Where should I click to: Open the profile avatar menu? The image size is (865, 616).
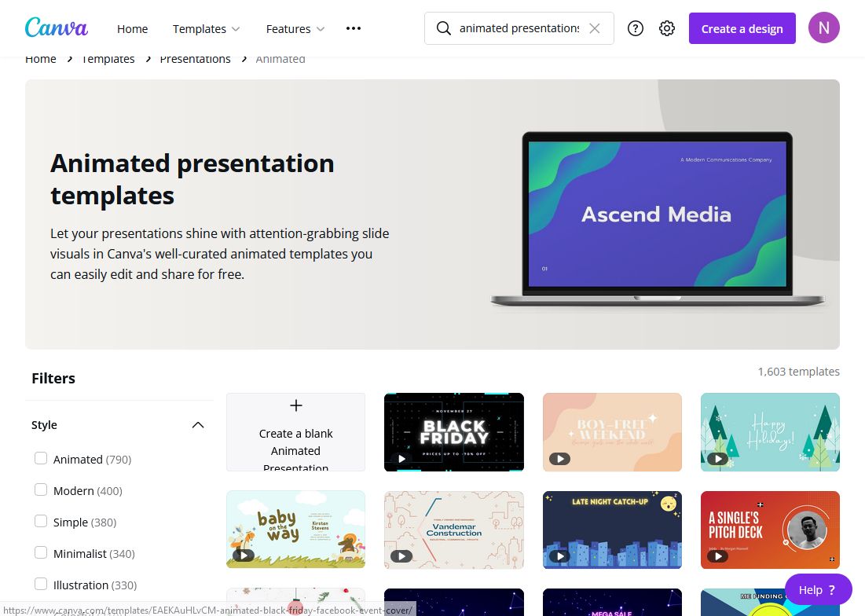pyautogui.click(x=823, y=27)
